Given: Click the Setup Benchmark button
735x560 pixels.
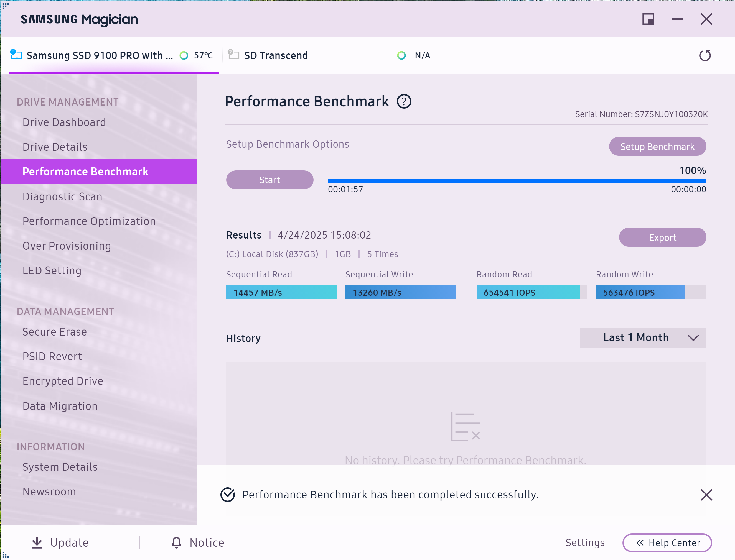Looking at the screenshot, I should coord(657,146).
